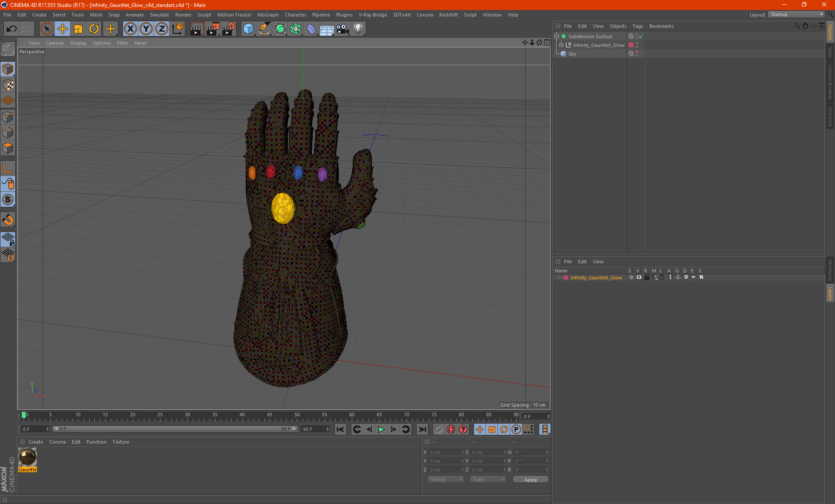Screen dimensions: 835x504
Task: Toggle the Y axis lock
Action: point(146,29)
